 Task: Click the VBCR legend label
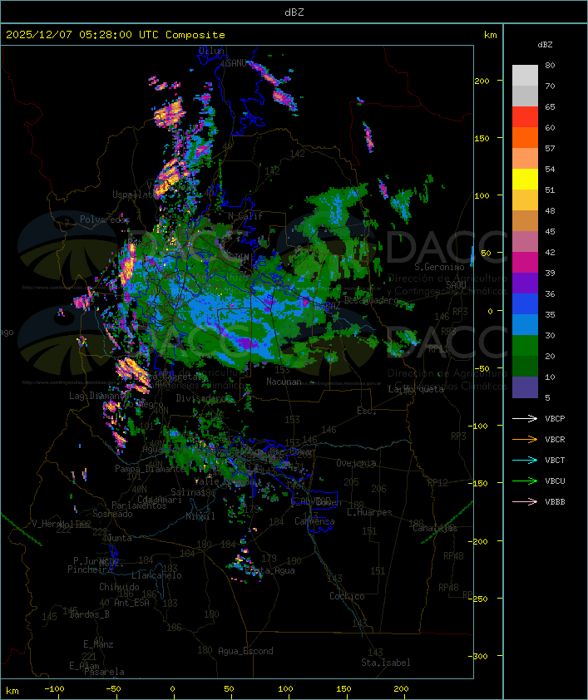click(555, 439)
